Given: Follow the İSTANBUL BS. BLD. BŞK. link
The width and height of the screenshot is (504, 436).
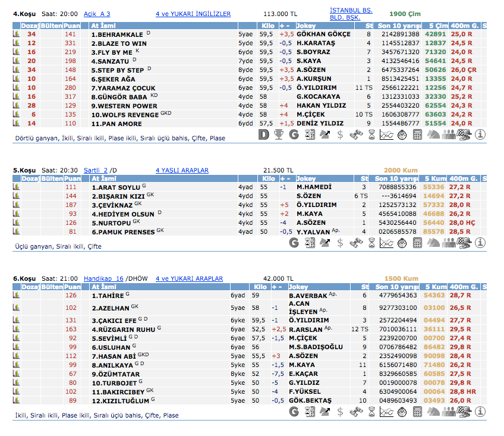Looking at the screenshot, I should 351,14.
